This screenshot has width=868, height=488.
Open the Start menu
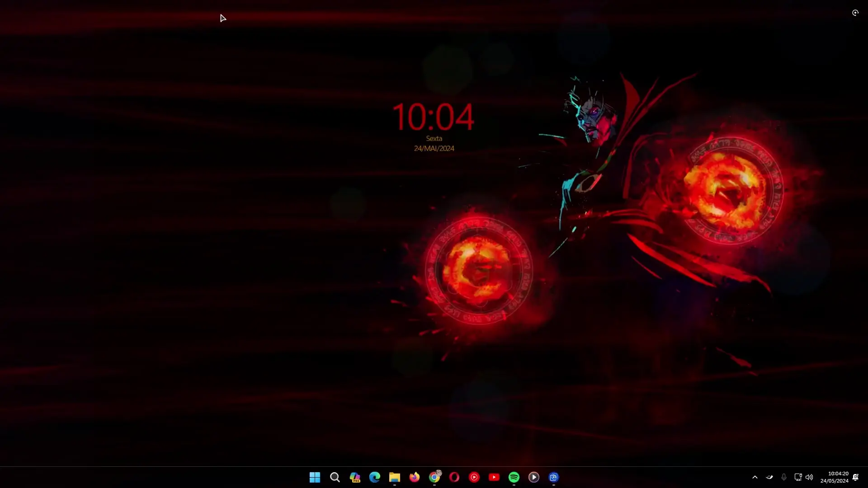[314, 477]
